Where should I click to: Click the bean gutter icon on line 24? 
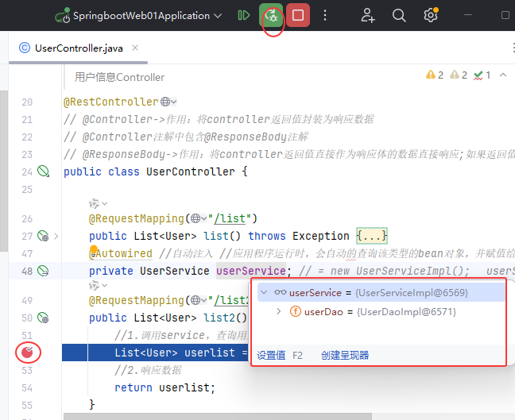[44, 171]
